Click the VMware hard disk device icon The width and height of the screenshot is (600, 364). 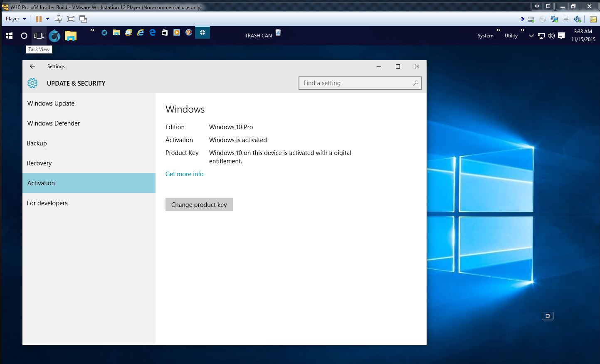click(x=531, y=19)
